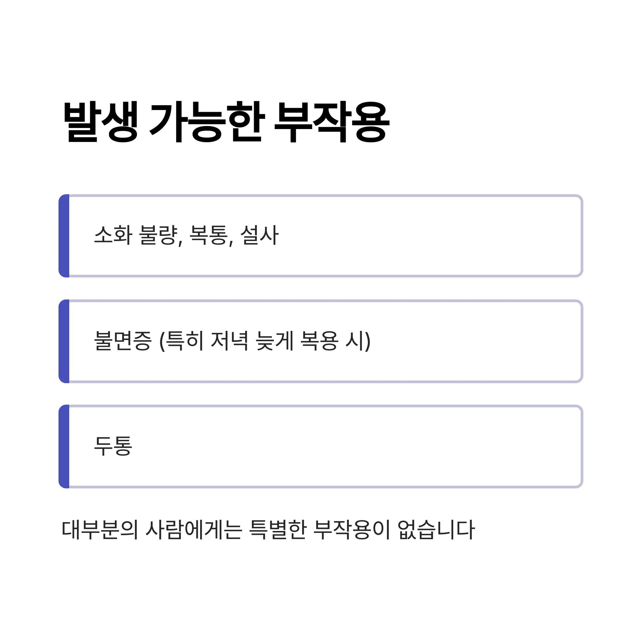The width and height of the screenshot is (644, 644).
Task: Click the word "대부분의" in the footer
Action: [100, 529]
